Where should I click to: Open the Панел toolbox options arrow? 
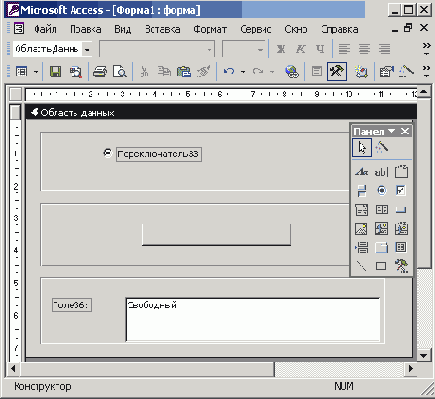point(391,131)
